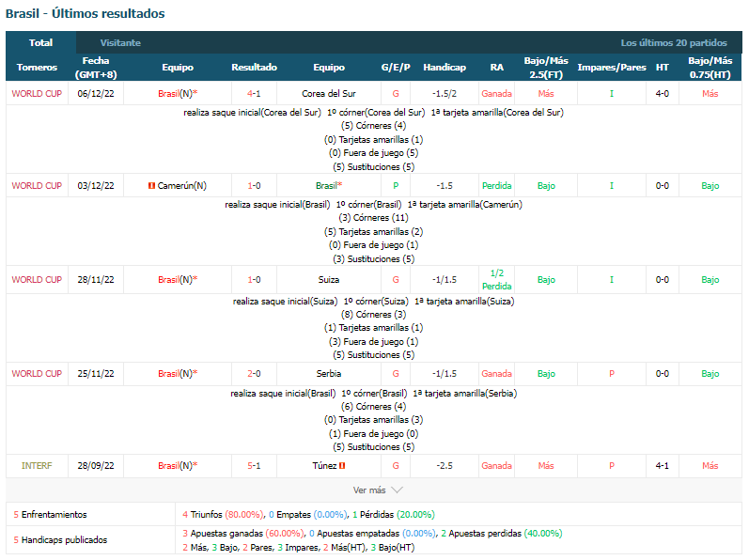Click the Brasil - Últimos resultados heading
749x560 pixels.
tap(85, 13)
